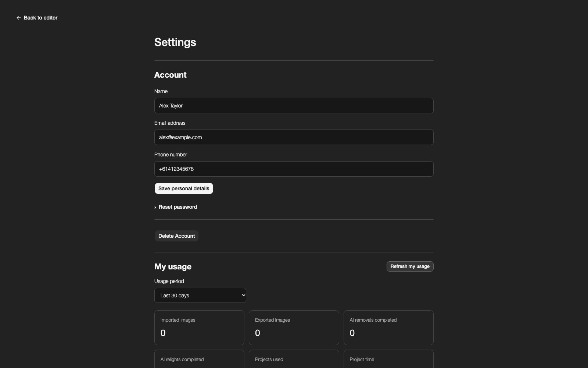Viewport: 588px width, 368px height.
Task: Click the Projects used label
Action: click(x=269, y=360)
